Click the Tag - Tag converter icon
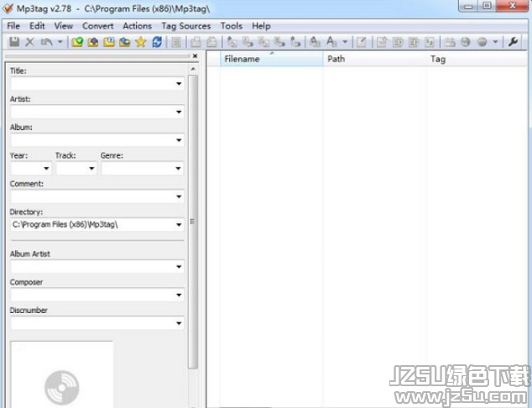 [295, 42]
